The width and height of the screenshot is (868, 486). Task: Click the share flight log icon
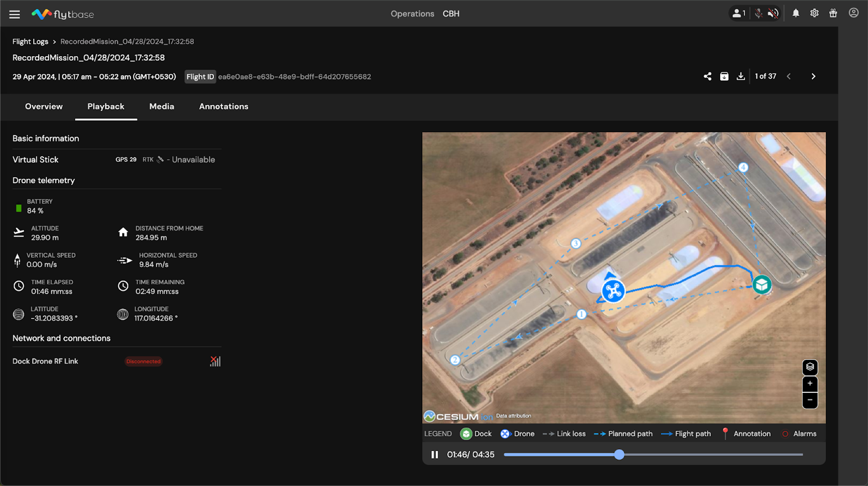tap(708, 76)
